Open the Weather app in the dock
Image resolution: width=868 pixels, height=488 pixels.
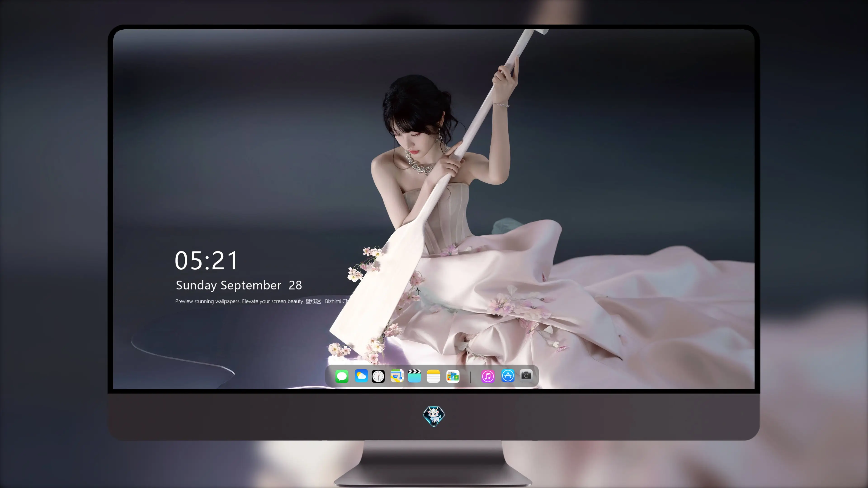pyautogui.click(x=361, y=376)
